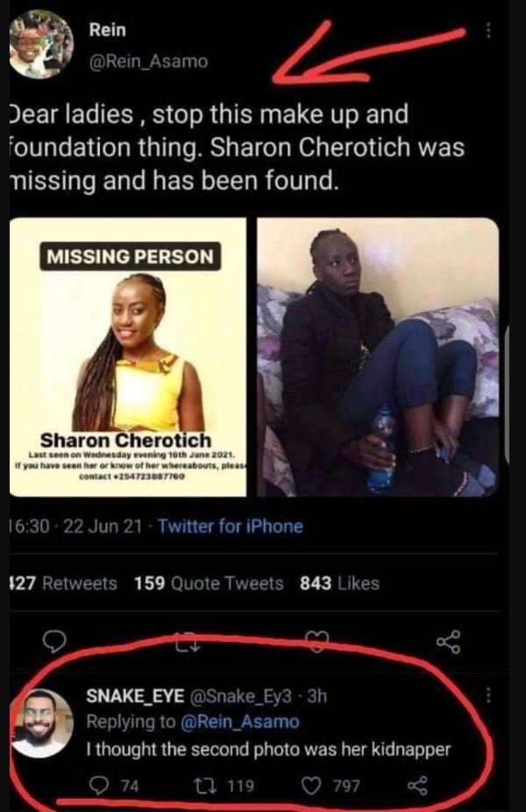The height and width of the screenshot is (812, 526).
Task: Tap the retweet icon on the main tweet
Action: (186, 644)
